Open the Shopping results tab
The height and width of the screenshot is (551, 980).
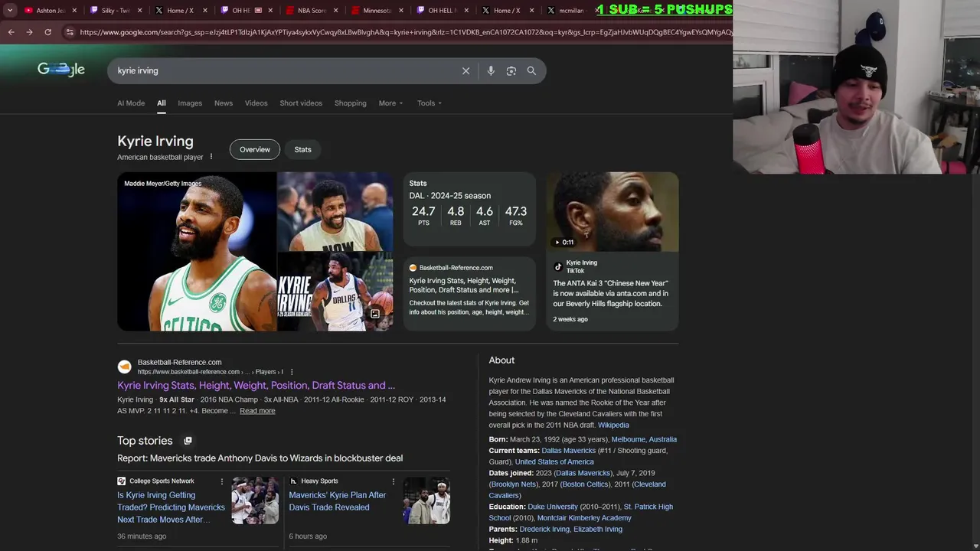351,103
